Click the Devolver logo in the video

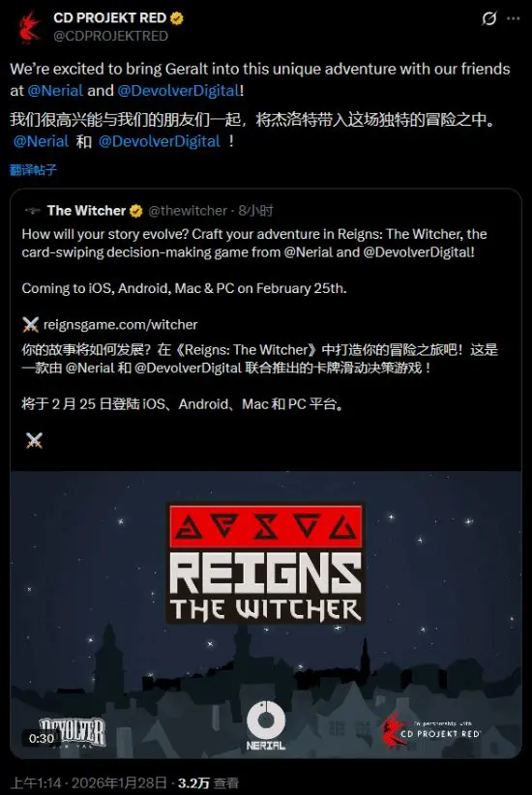pos(72,730)
